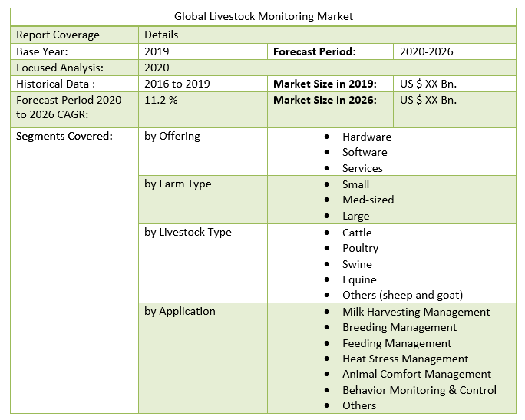Screen dimensions: 525x420
Task: Select the Segments Covered label
Action: (x=64, y=137)
